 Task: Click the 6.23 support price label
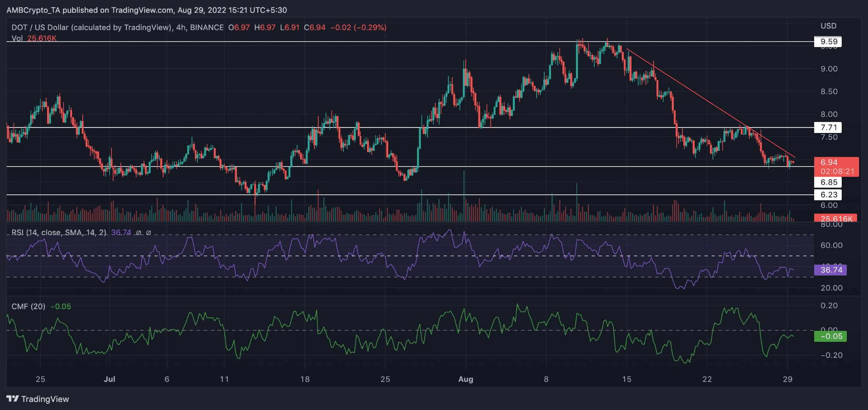pyautogui.click(x=828, y=195)
